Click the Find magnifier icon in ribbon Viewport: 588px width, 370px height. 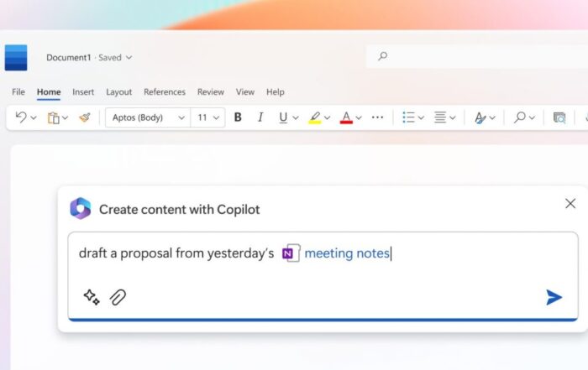pos(519,117)
